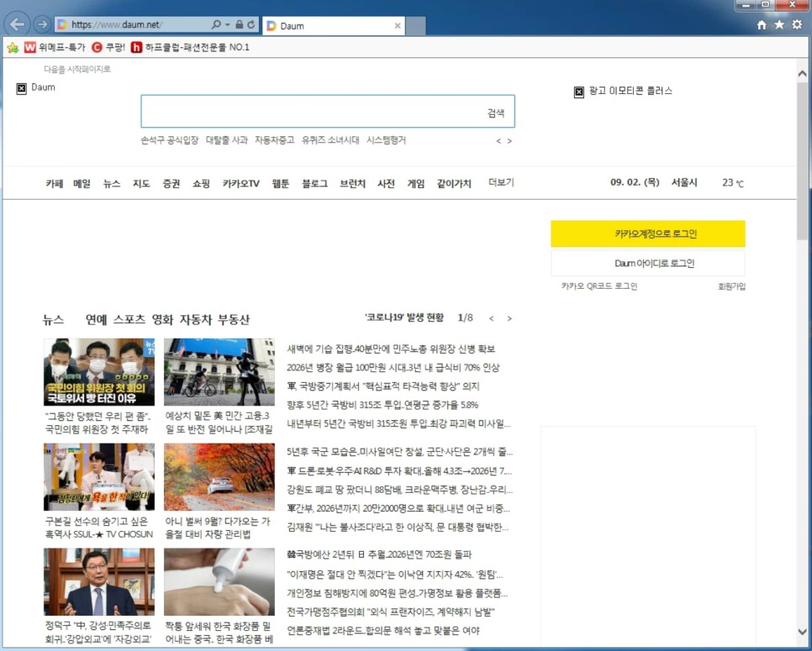Click inside the Daum search input field
This screenshot has width=812, height=651.
click(x=319, y=110)
